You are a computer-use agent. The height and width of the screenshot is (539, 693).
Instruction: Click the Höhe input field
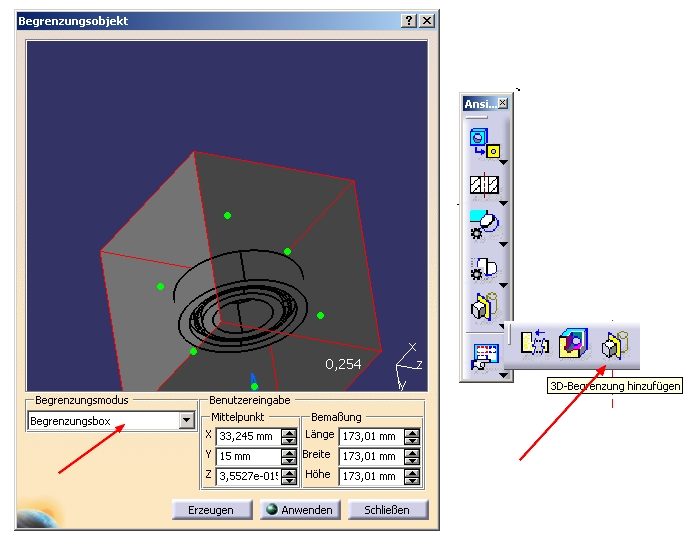coord(371,476)
